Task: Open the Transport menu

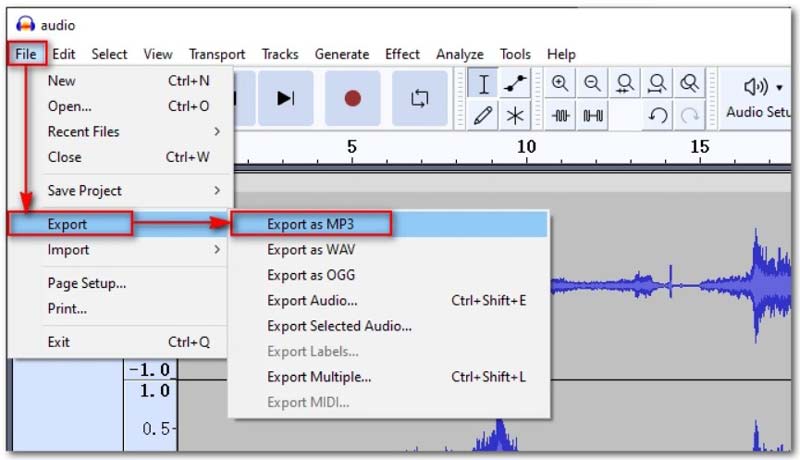Action: [217, 54]
